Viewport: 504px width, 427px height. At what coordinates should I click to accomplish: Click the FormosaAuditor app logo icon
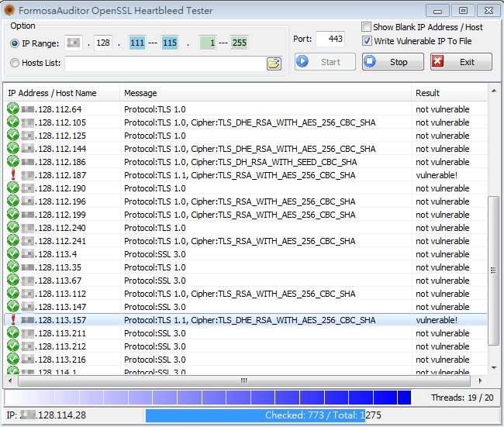click(x=9, y=10)
